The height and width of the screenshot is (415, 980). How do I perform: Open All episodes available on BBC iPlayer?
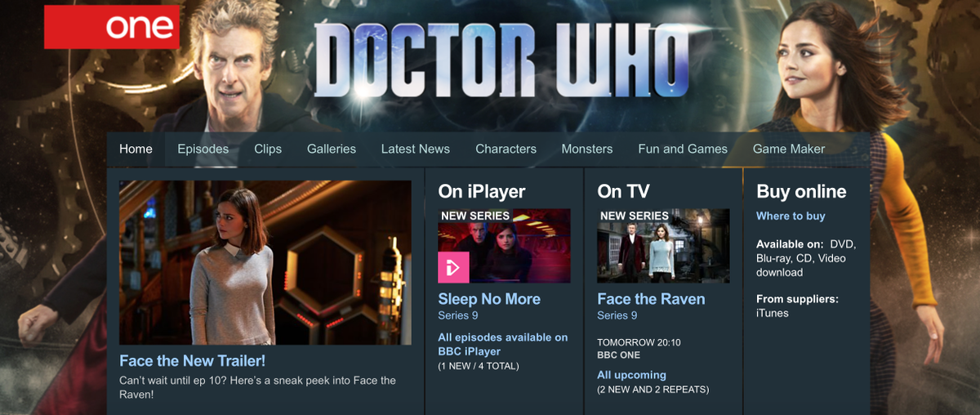pos(503,344)
